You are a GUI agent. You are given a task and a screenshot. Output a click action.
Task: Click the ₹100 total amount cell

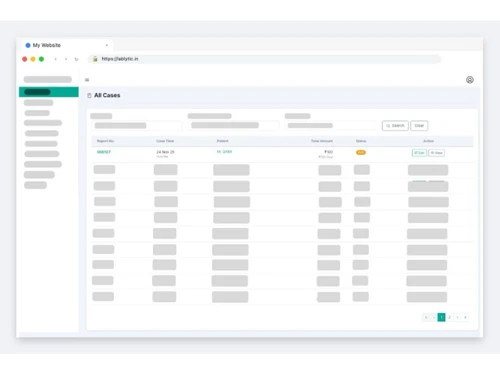pos(329,152)
